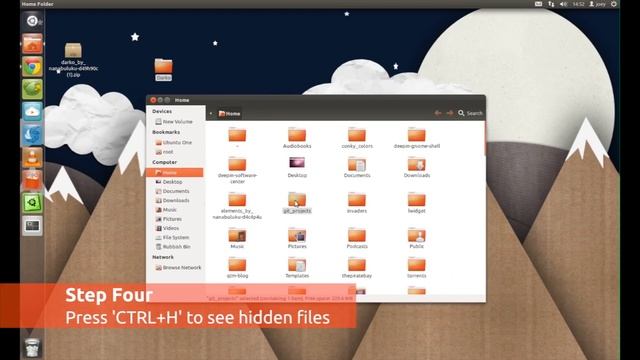Select the deepin-gnome-shell folder
The image size is (640, 360).
pyautogui.click(x=417, y=138)
